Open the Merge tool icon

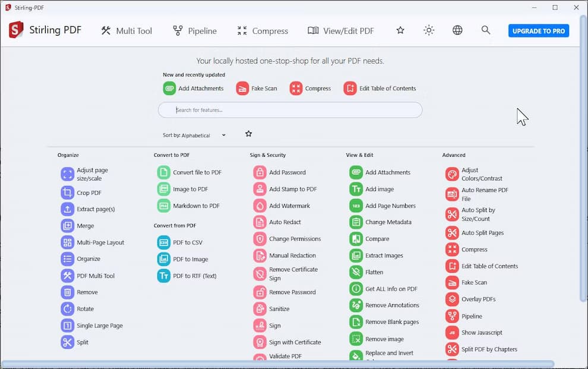pos(68,226)
